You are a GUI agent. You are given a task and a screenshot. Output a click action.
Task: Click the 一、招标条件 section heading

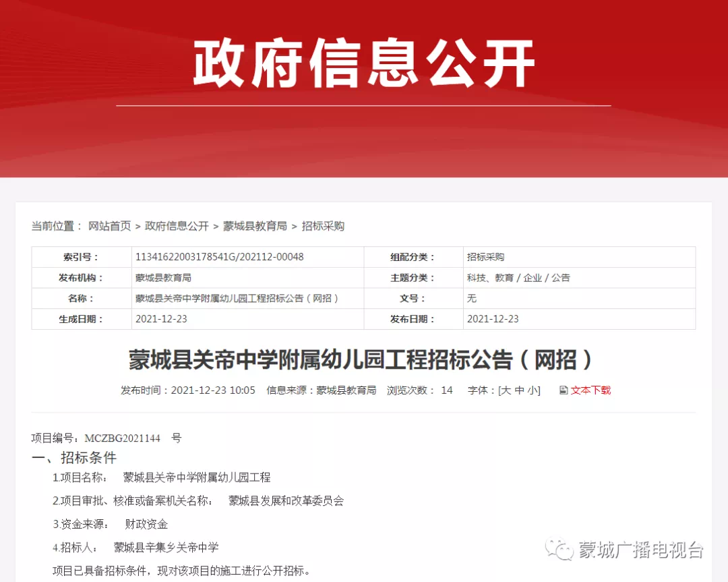74,458
